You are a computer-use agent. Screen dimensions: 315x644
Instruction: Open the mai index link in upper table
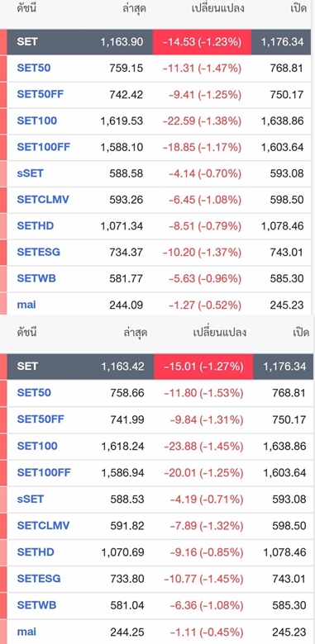tap(26, 305)
